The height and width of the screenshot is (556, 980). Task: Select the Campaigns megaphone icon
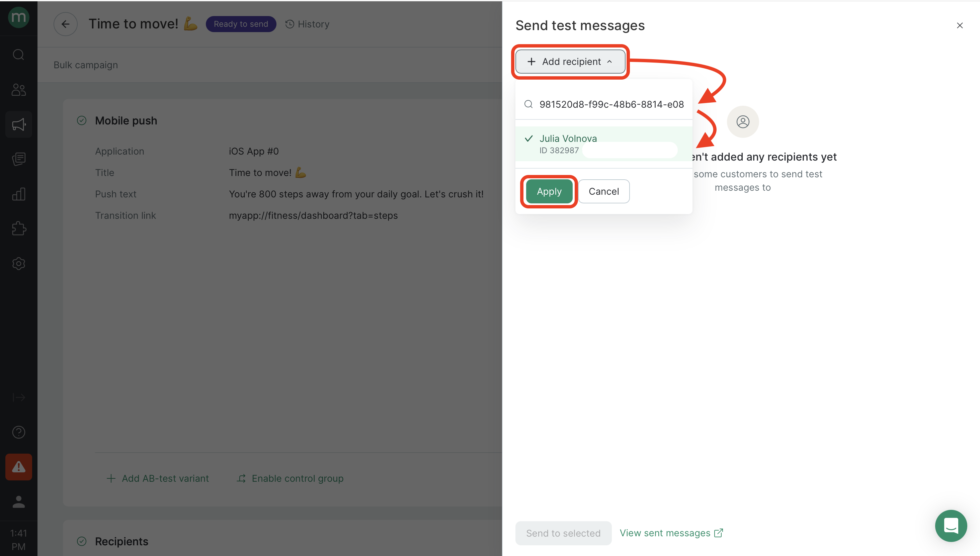18,124
